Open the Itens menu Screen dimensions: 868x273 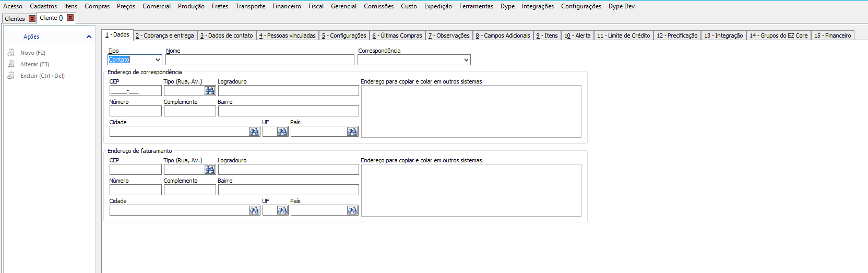71,6
